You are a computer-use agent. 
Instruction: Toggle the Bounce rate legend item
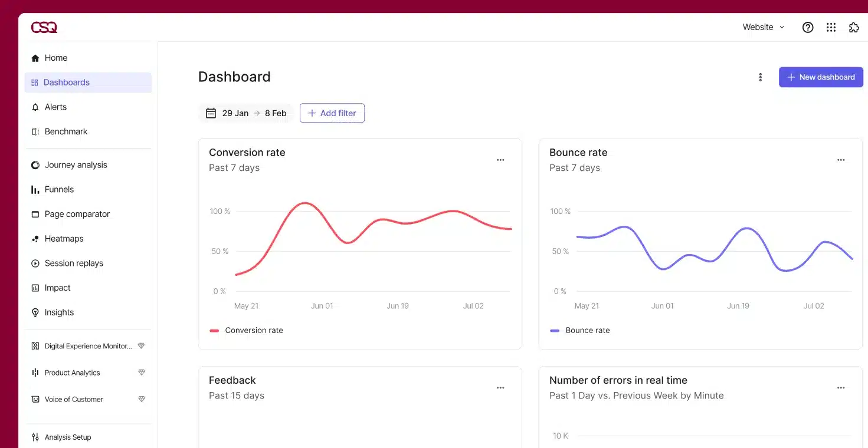[580, 330]
